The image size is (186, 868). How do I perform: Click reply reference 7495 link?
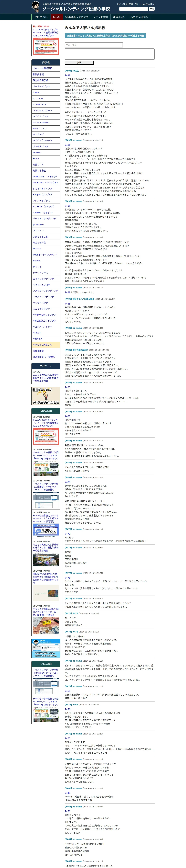[x=68, y=206]
